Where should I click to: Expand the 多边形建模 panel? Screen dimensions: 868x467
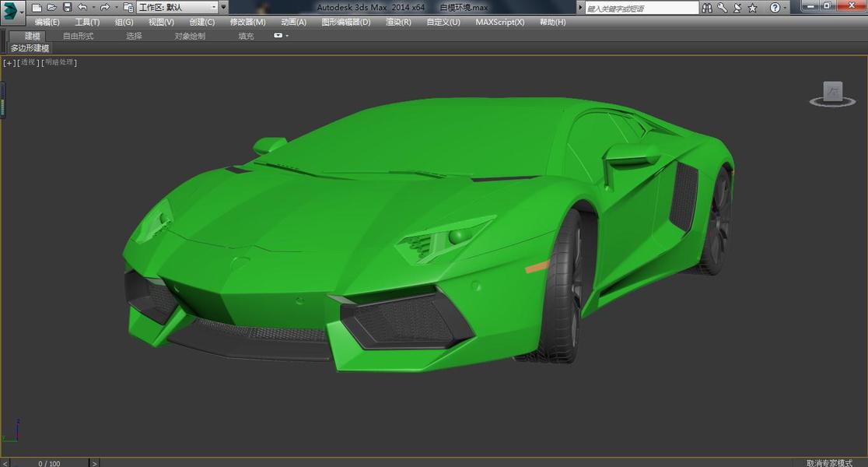[x=30, y=48]
